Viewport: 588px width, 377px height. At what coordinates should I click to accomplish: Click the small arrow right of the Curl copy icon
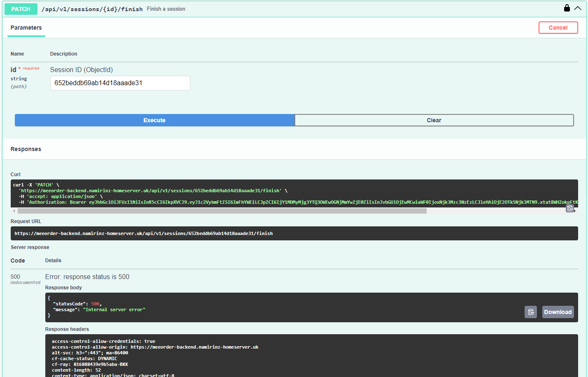coord(574,211)
